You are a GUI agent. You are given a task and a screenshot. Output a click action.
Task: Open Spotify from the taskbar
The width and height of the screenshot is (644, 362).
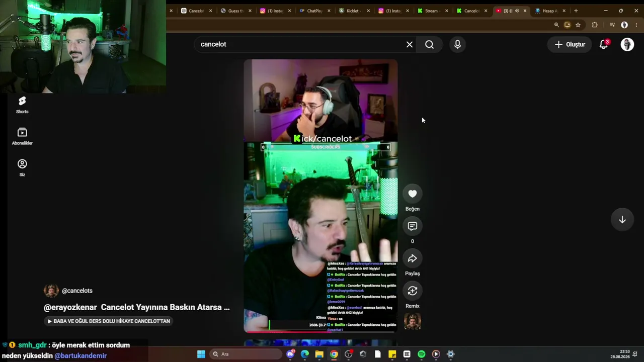(x=421, y=354)
